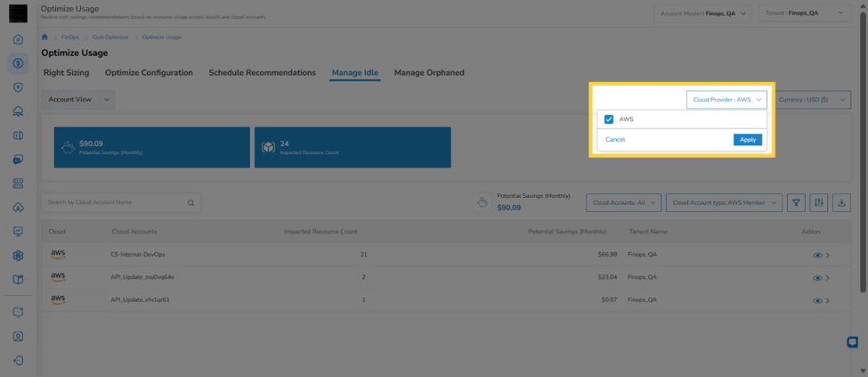Click the Cloud Accounts column header
The width and height of the screenshot is (868, 377).
click(134, 231)
